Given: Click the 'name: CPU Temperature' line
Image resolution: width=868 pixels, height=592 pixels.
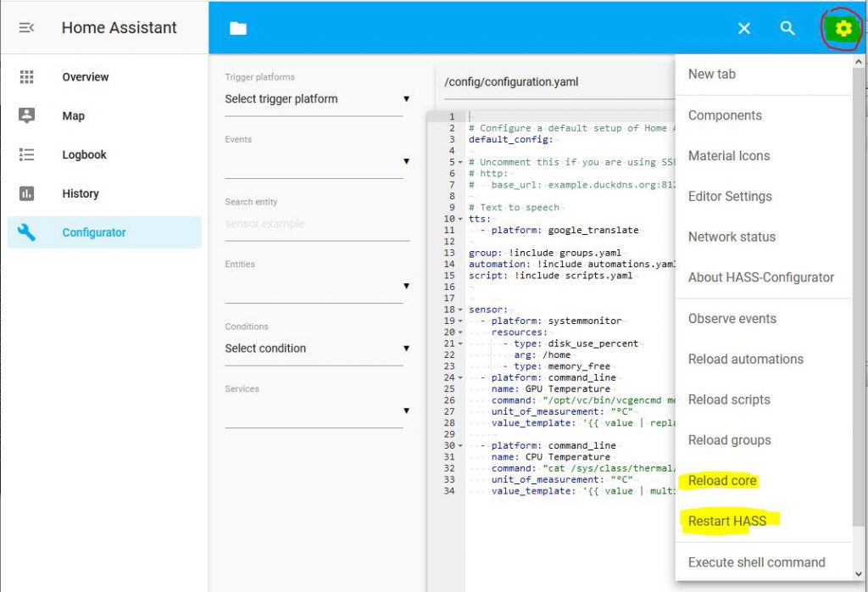Looking at the screenshot, I should click(551, 457).
